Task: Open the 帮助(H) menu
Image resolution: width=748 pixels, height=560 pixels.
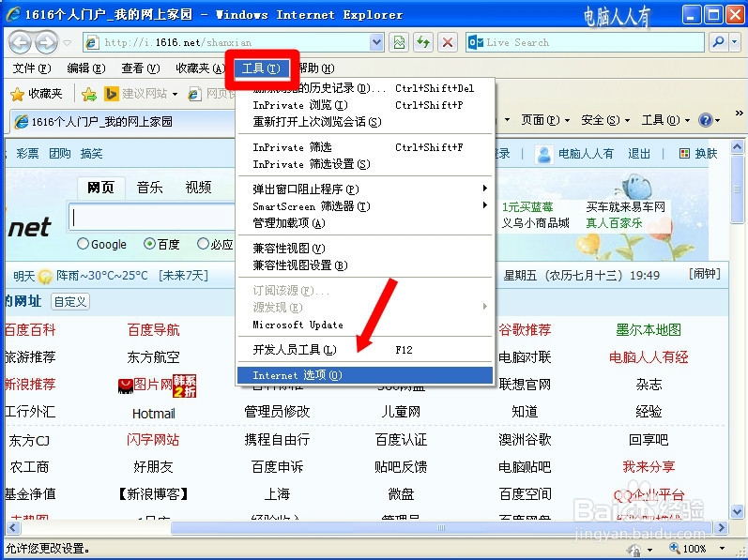Action: point(316,68)
